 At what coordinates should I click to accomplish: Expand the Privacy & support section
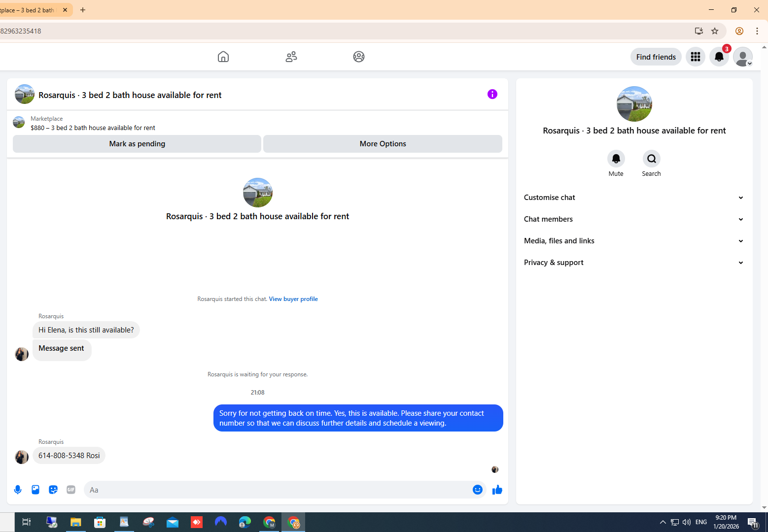tap(634, 263)
